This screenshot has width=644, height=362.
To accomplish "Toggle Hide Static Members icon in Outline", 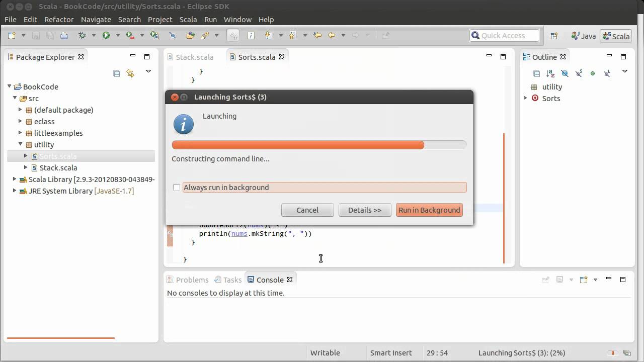I will tap(579, 73).
